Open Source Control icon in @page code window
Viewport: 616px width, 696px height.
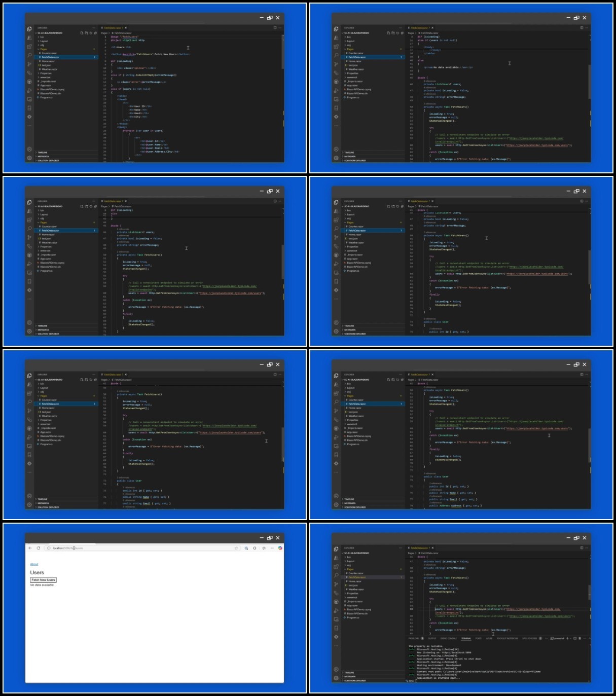[x=29, y=64]
